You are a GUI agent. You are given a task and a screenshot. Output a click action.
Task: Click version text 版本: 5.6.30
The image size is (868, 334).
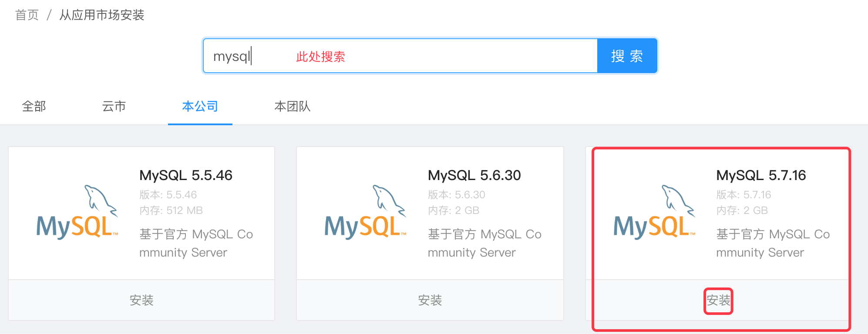point(457,194)
